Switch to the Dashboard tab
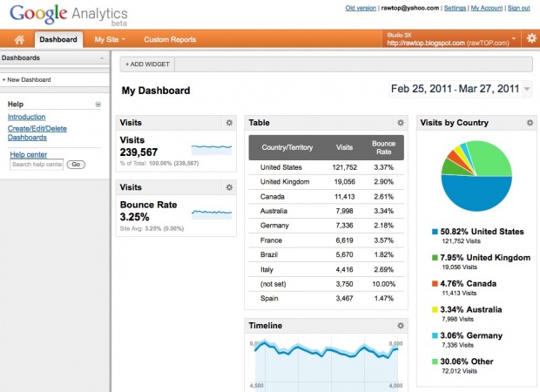 [x=58, y=39]
